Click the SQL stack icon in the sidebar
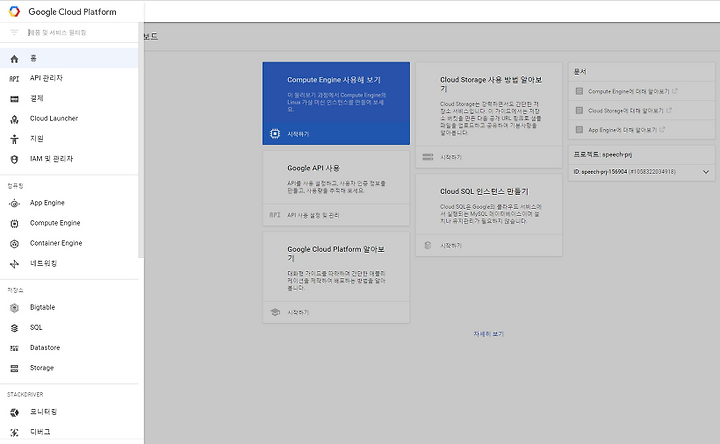Image resolution: width=720 pixels, height=444 pixels. pos(14,328)
